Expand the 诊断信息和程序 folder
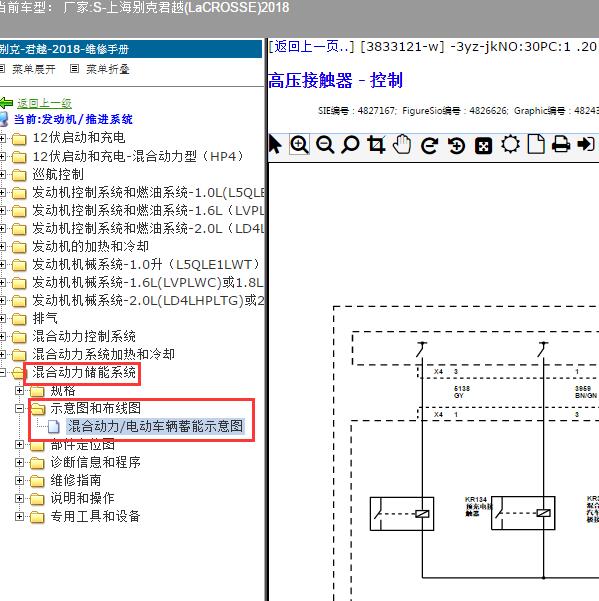Screen dimensions: 599x601 tap(20, 463)
